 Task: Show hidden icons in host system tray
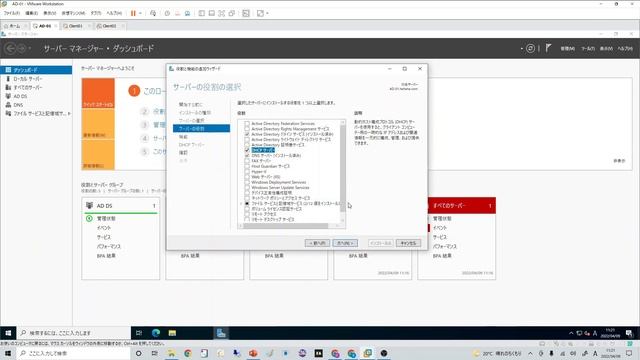coord(530,353)
